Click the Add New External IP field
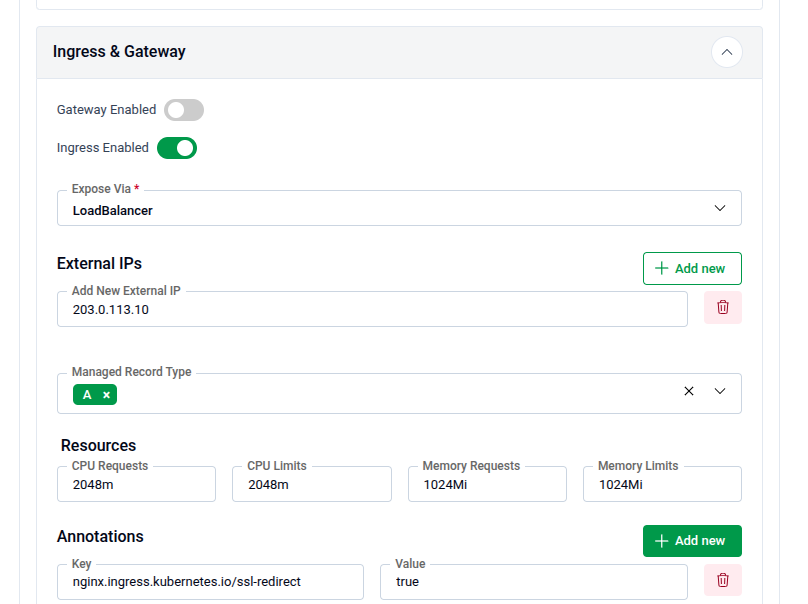808x604 pixels. pyautogui.click(x=372, y=310)
